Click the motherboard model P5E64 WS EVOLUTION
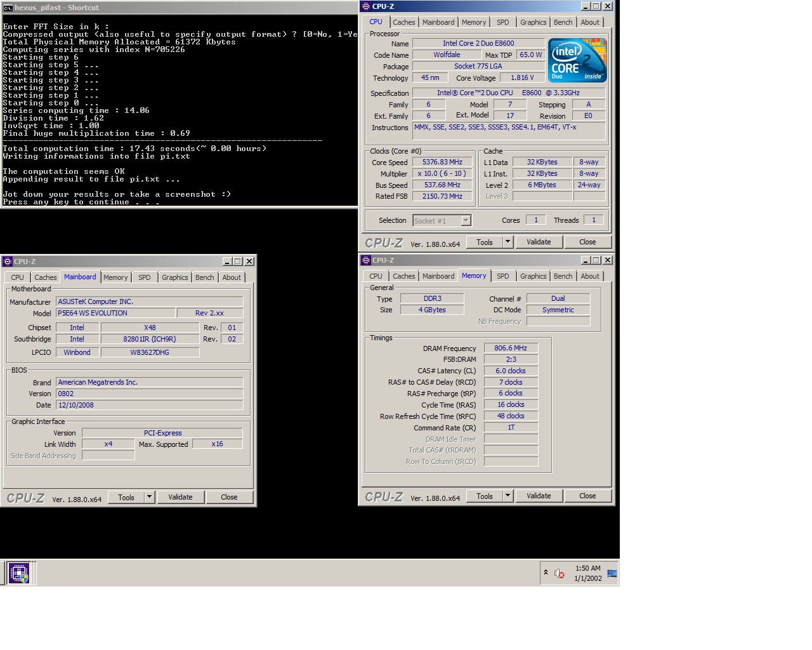812x650 pixels. [x=115, y=313]
